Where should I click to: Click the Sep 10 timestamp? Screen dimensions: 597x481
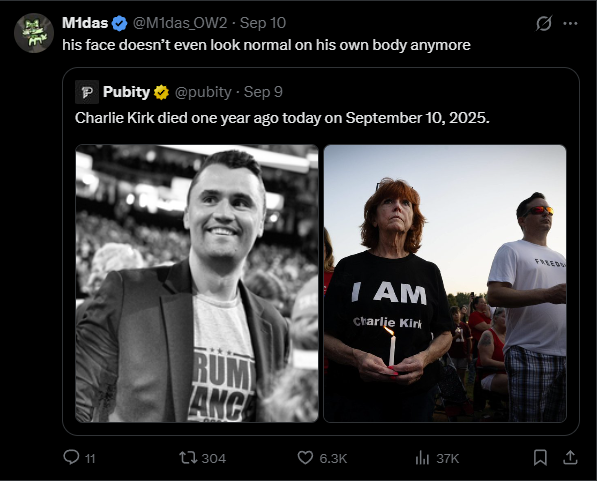263,23
